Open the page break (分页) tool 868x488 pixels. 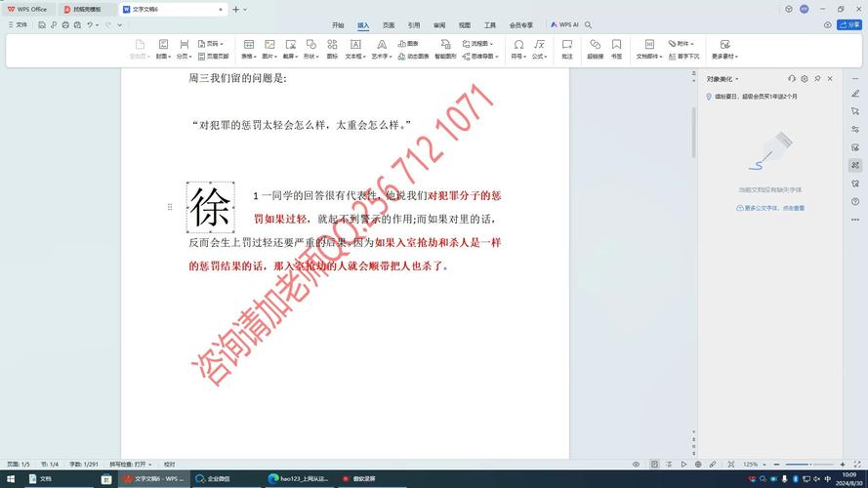click(184, 49)
